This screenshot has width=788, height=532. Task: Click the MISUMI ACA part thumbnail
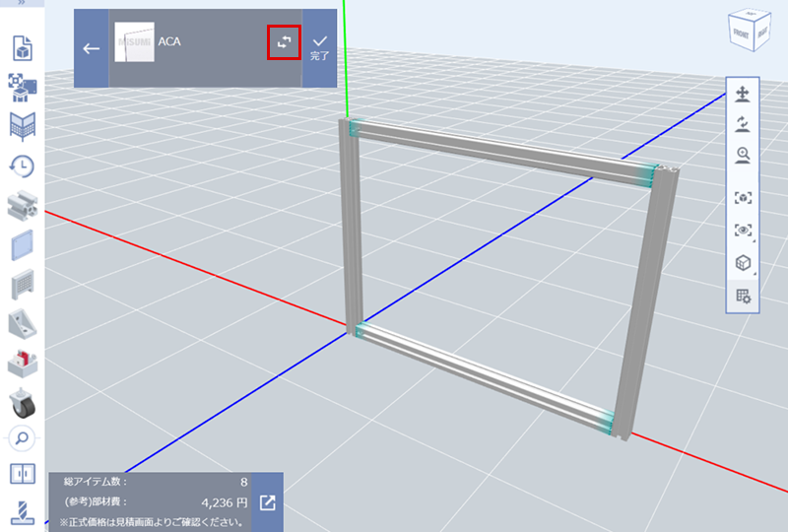point(134,42)
